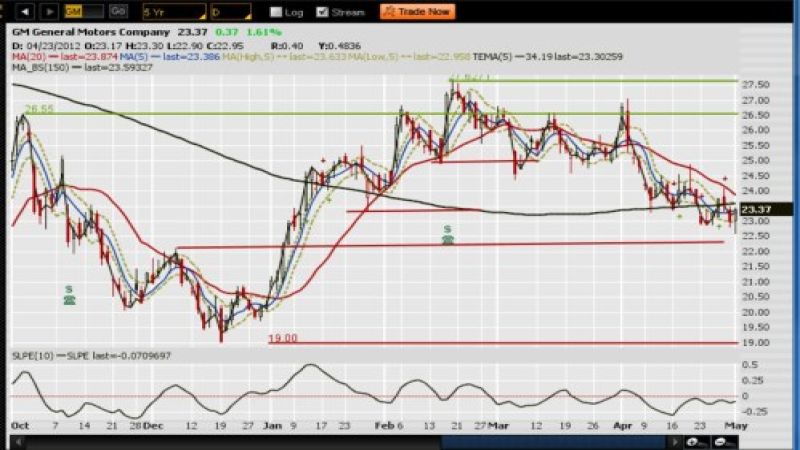
Task: Go forward with the right arrow button
Action: pos(49,11)
